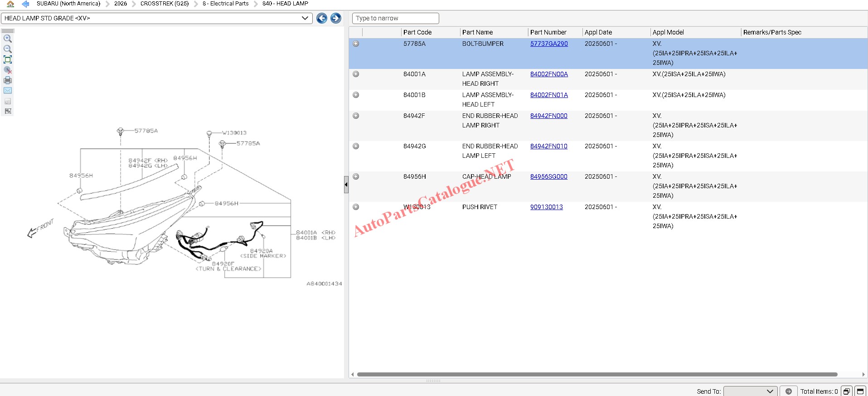868x396 pixels.
Task: Go to the previous illustration
Action: point(321,18)
